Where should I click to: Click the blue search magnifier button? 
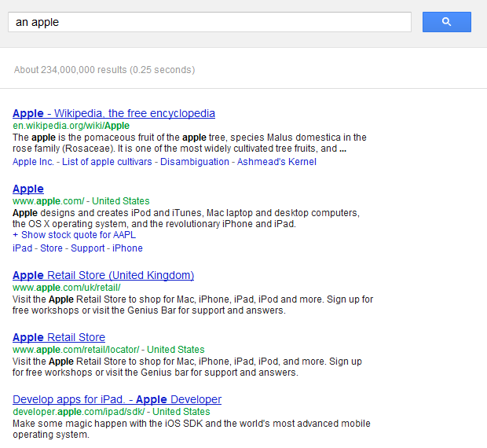447,22
